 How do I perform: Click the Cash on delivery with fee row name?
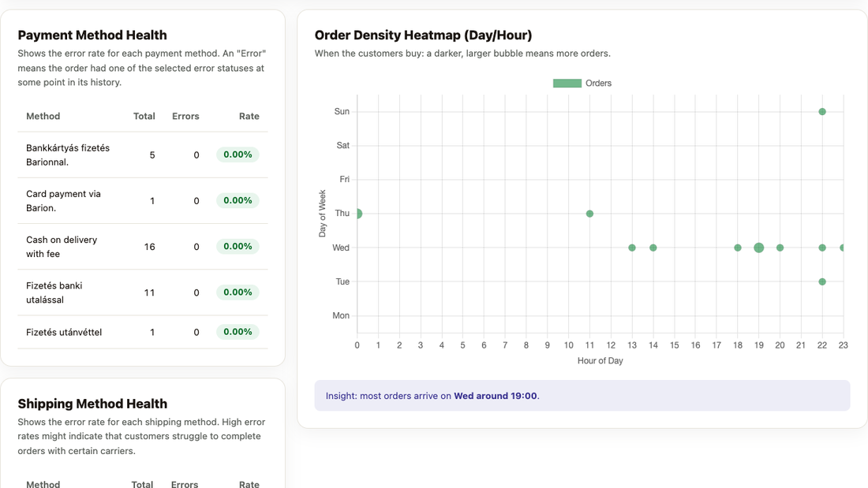(62, 247)
